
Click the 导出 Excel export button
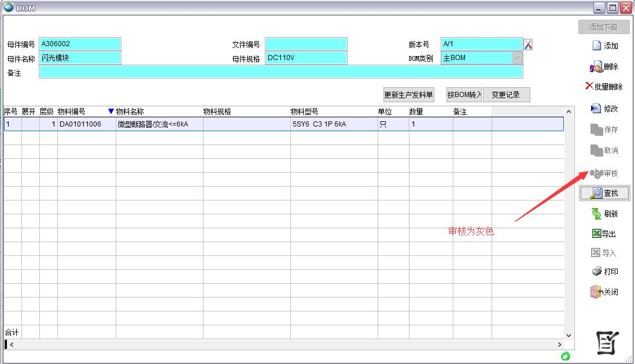[604, 234]
